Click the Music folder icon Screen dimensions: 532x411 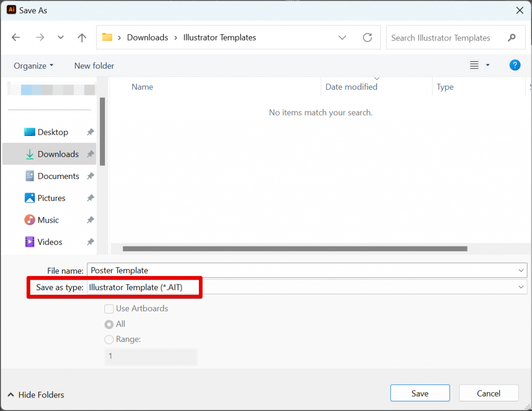pos(30,220)
